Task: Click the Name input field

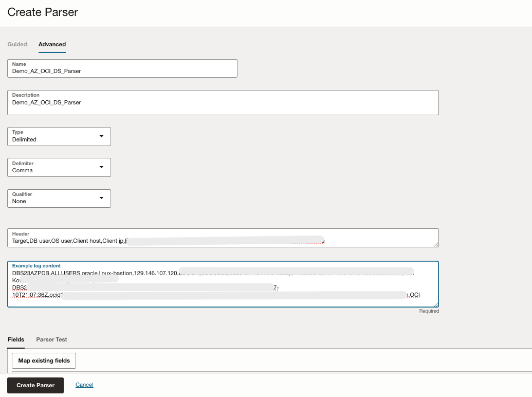Action: point(122,71)
